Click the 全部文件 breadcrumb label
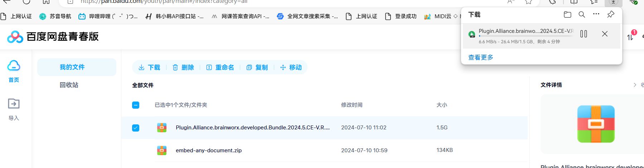The image size is (644, 168). point(143,85)
